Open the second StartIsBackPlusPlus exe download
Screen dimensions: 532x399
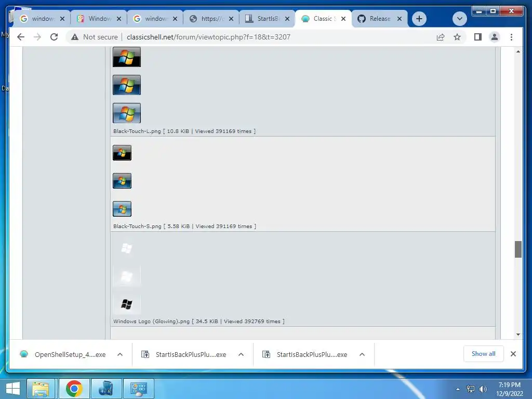click(x=304, y=354)
